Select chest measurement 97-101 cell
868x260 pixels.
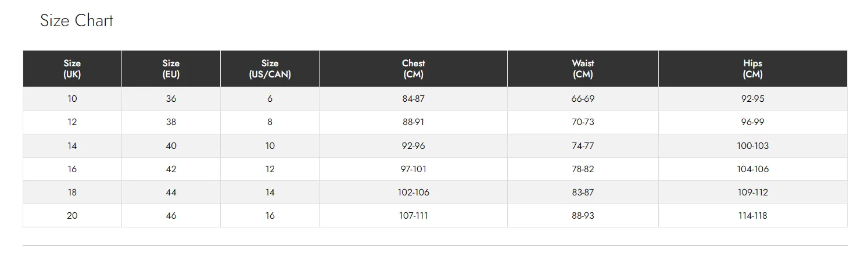point(413,169)
